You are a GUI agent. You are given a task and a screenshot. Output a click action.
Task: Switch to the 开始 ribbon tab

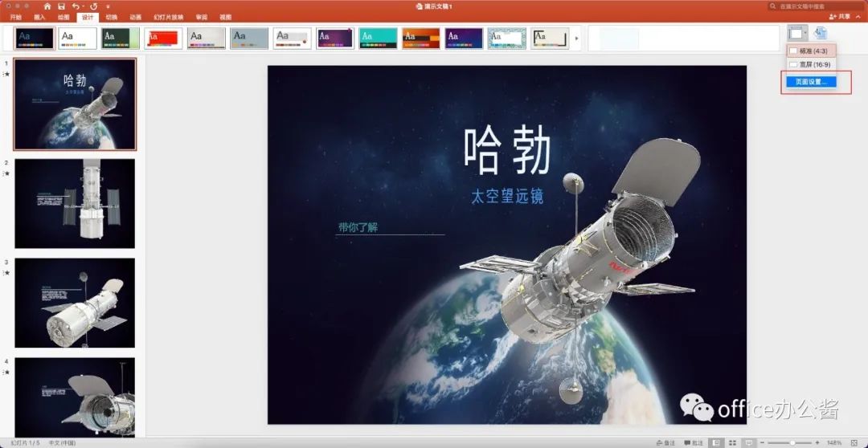click(x=15, y=17)
